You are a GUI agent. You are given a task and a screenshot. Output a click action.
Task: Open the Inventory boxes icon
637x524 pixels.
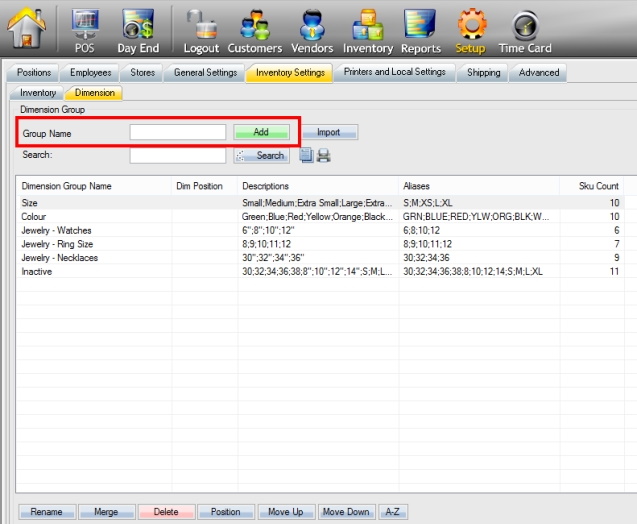click(x=368, y=31)
